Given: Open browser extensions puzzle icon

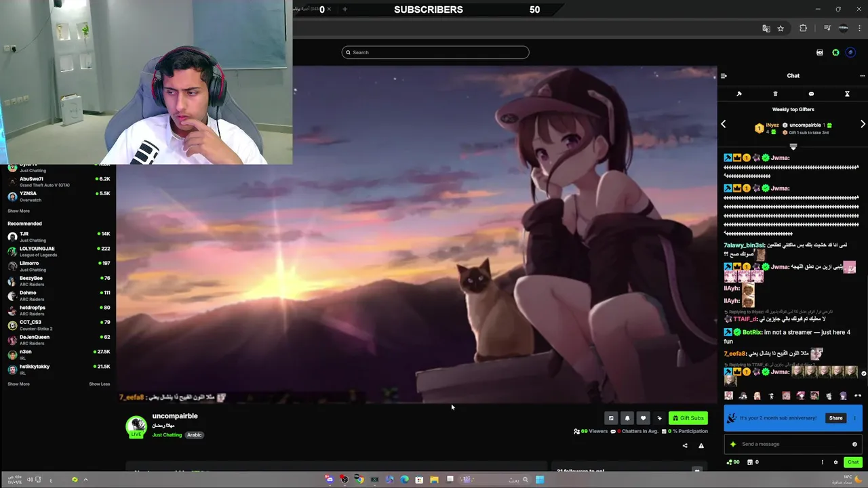Looking at the screenshot, I should coord(804,28).
